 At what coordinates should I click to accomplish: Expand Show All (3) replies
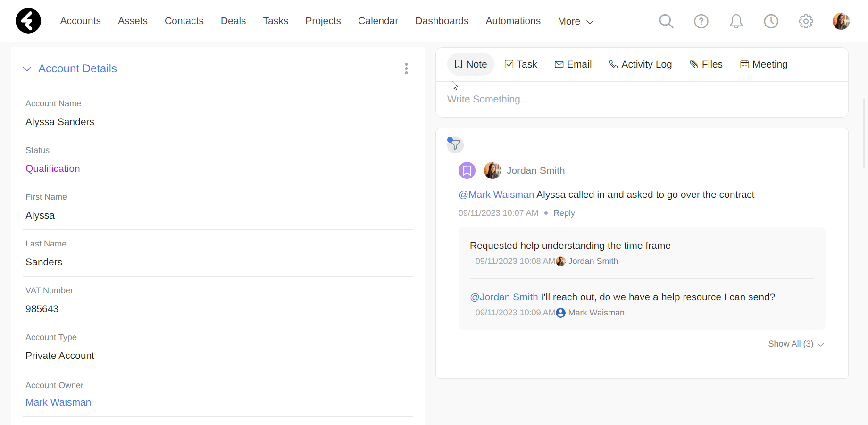pyautogui.click(x=796, y=344)
